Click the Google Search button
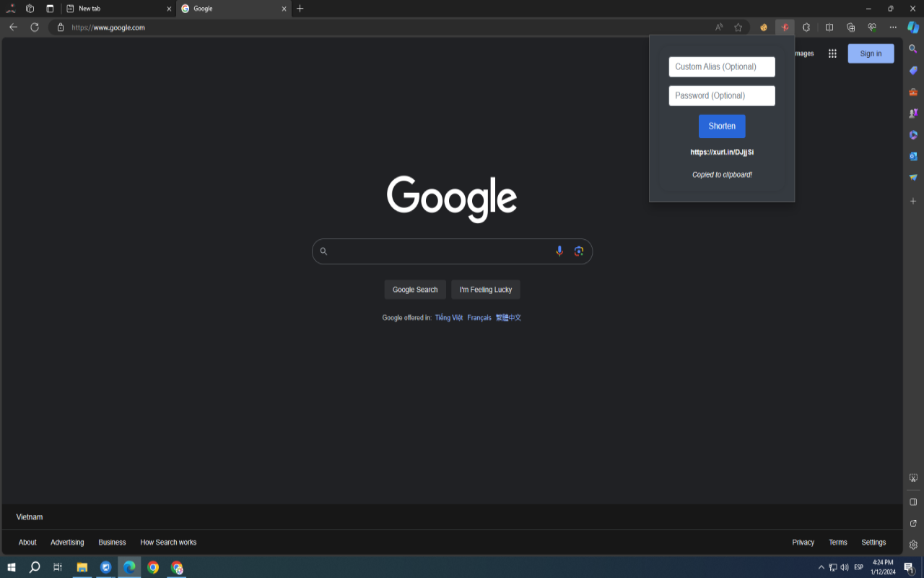The width and height of the screenshot is (924, 578). tap(415, 290)
